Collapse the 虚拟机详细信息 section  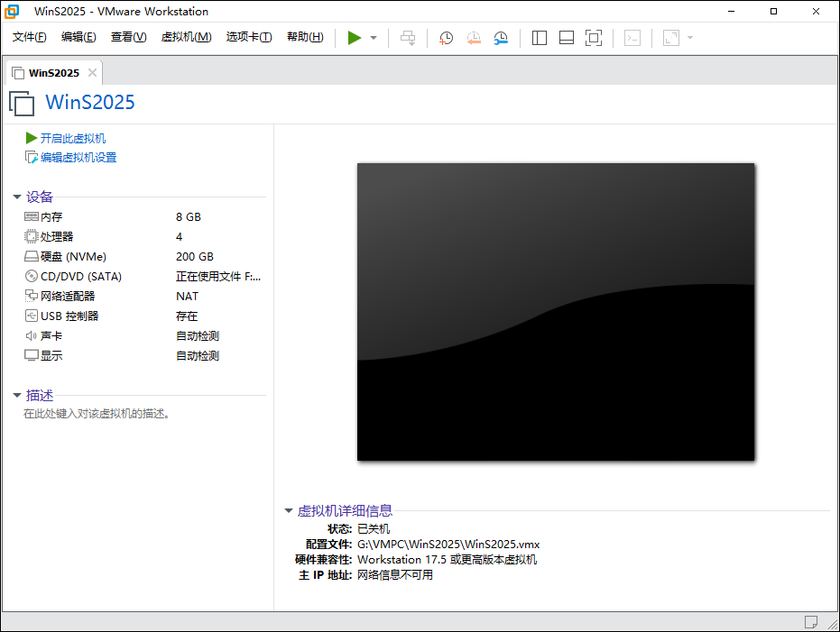[x=289, y=511]
